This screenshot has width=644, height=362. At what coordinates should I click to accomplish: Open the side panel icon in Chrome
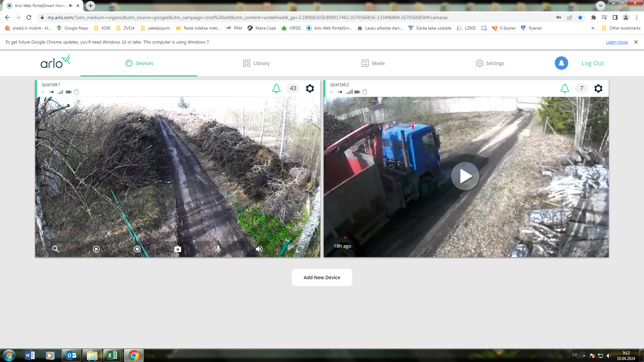tap(615, 17)
